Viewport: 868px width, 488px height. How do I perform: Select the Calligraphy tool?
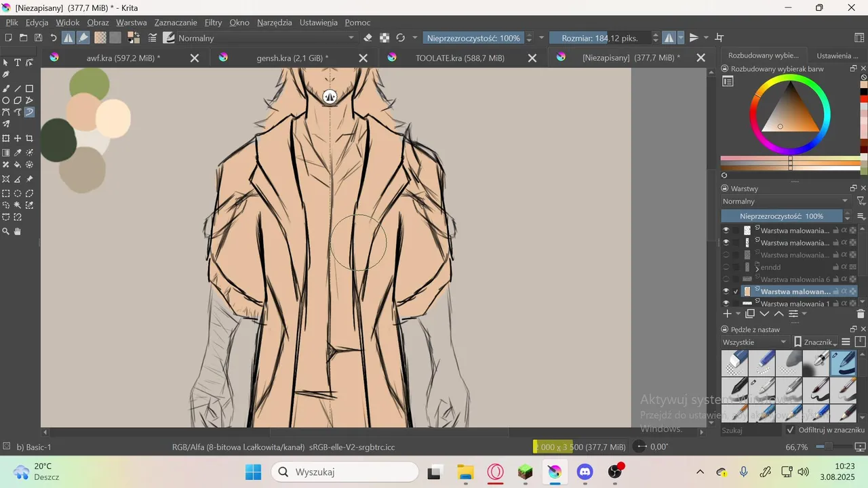tap(6, 75)
